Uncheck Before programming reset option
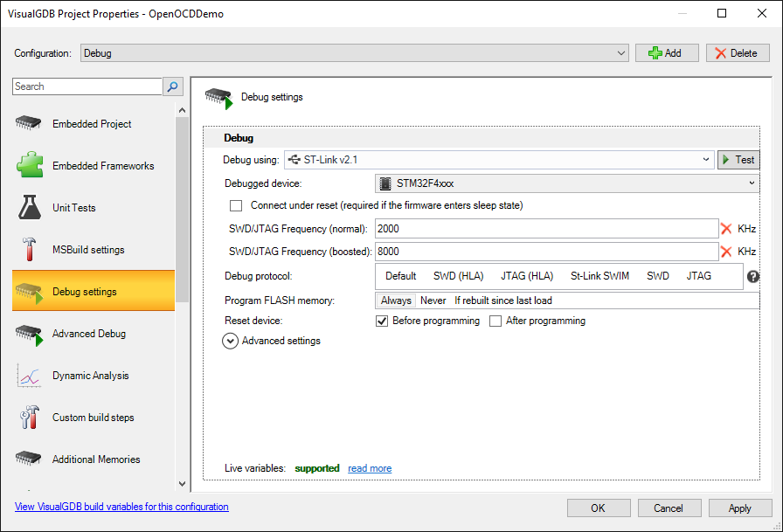783x532 pixels. click(x=382, y=321)
